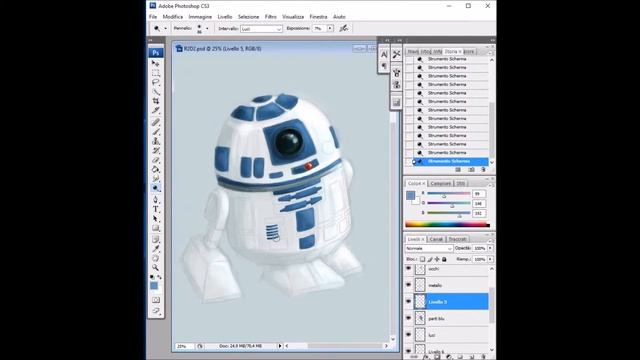Select the Eraser tool
The height and width of the screenshot is (360, 640).
[x=156, y=160]
